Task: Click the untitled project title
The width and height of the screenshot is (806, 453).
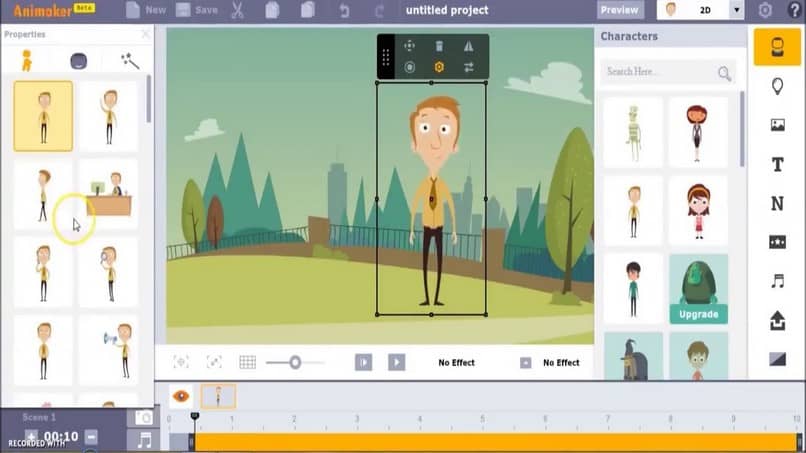Action: pos(447,10)
